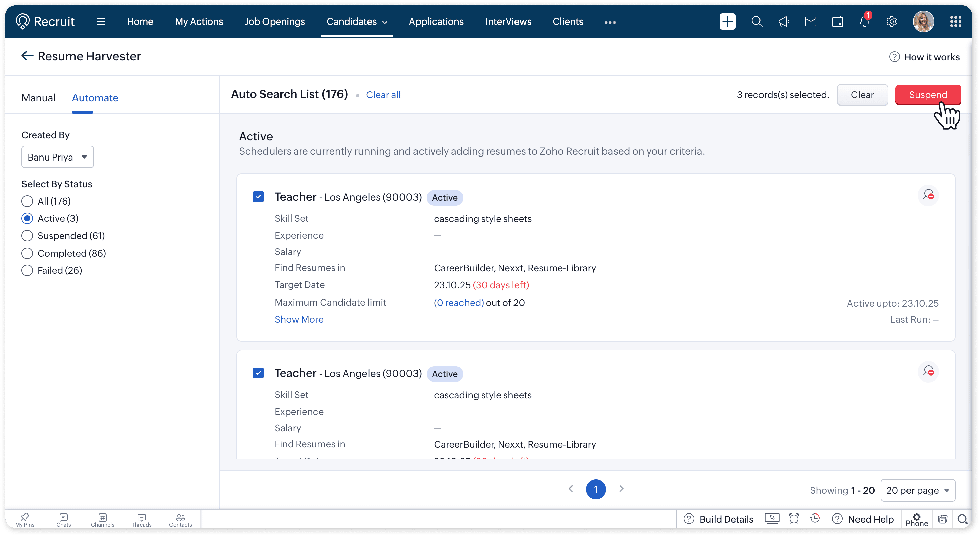980x536 pixels.
Task: Switch to the Manual tab
Action: [x=38, y=98]
